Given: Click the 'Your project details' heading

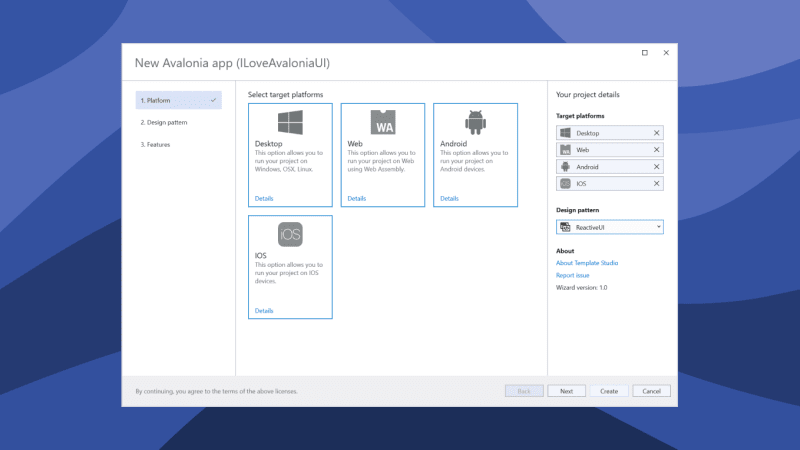Looking at the screenshot, I should 587,94.
